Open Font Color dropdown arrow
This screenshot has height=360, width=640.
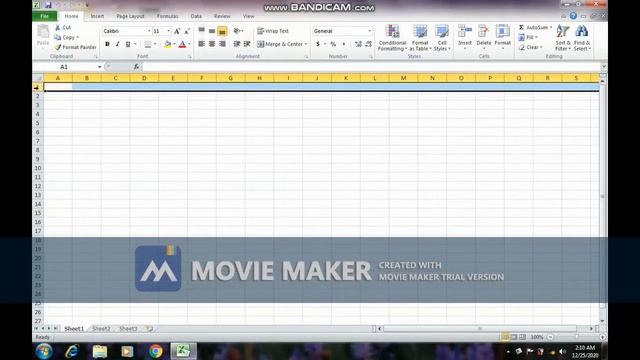(x=189, y=44)
